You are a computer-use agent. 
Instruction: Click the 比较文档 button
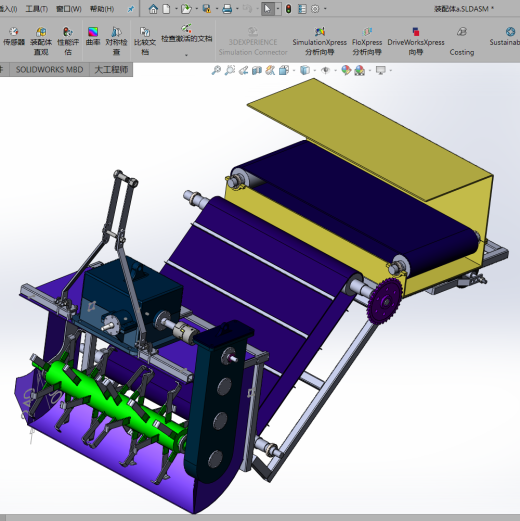[x=145, y=41]
